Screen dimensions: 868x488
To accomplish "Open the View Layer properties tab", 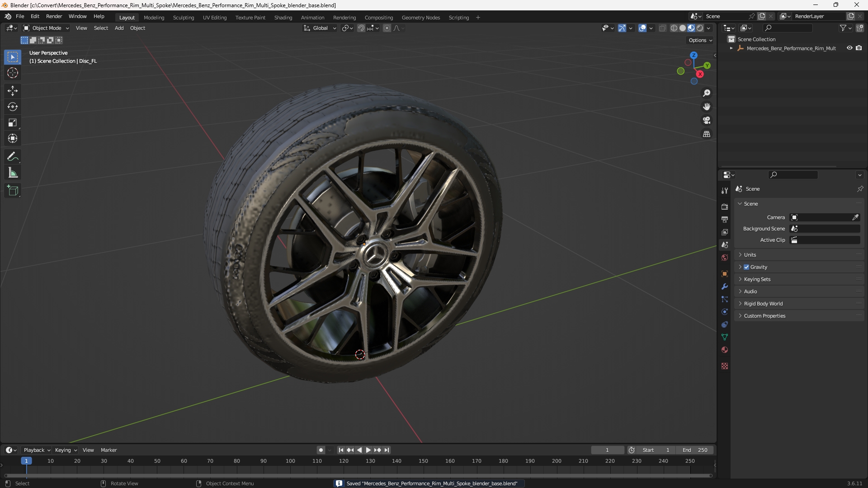I will 725,232.
